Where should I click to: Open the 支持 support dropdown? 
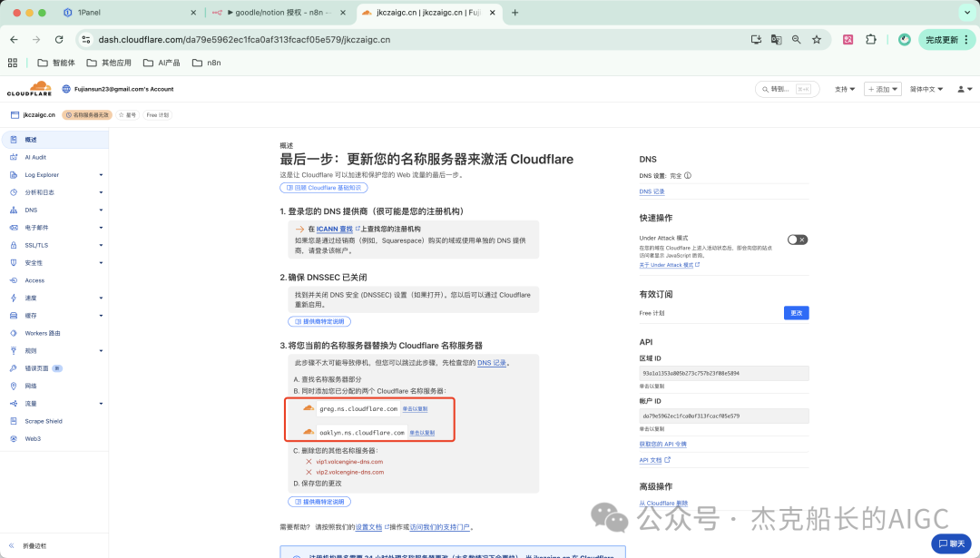pyautogui.click(x=845, y=89)
